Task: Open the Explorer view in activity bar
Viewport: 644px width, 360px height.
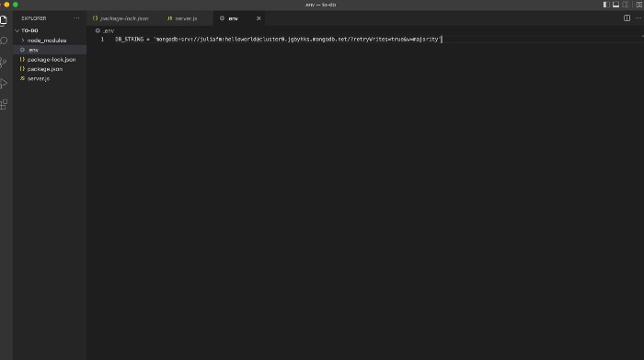Action: pos(4,19)
